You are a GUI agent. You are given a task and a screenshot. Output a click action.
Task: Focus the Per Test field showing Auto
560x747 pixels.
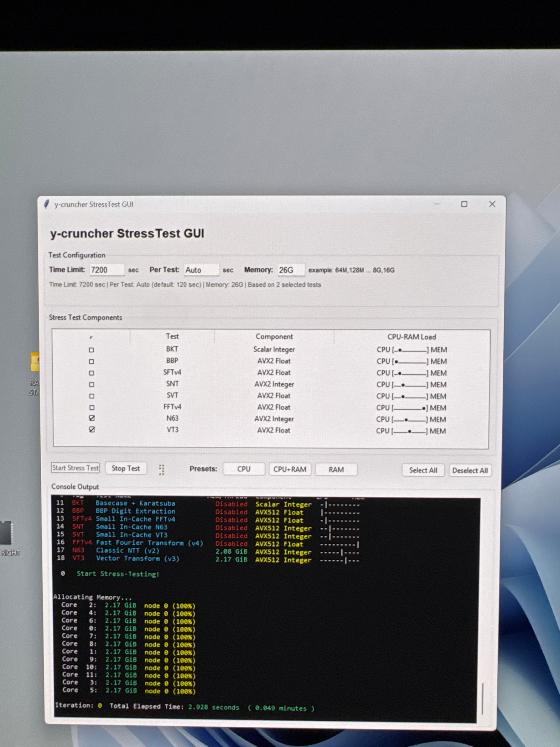(x=201, y=270)
